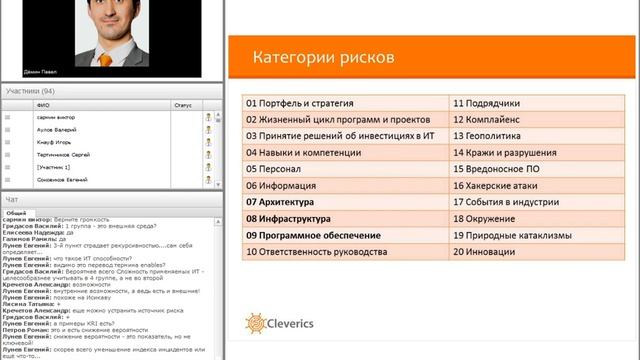Click the grip icon beside last participant Евгений
This screenshot has width=640, height=360.
point(7,180)
